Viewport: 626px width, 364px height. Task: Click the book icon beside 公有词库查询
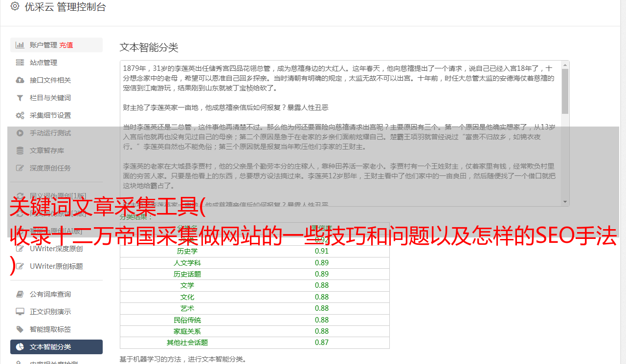(x=20, y=294)
